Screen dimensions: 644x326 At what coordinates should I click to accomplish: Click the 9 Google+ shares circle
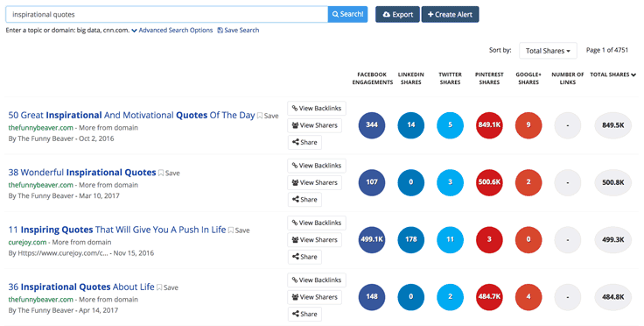[x=528, y=125]
